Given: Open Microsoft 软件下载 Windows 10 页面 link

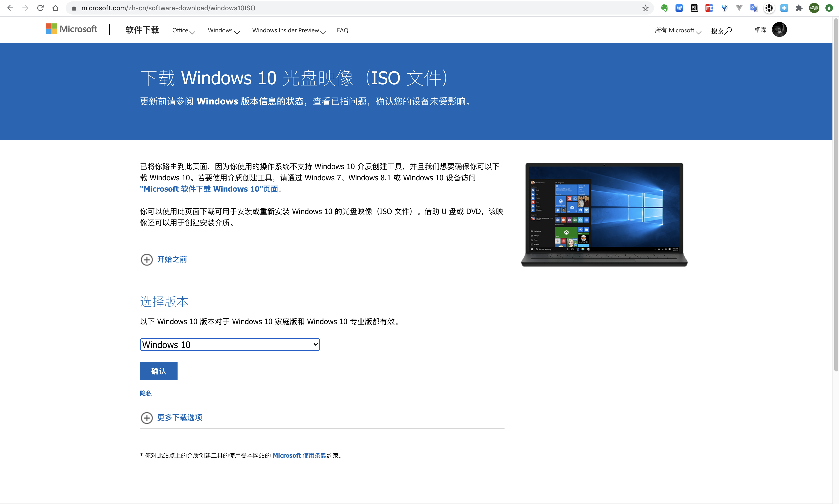Looking at the screenshot, I should pos(209,189).
